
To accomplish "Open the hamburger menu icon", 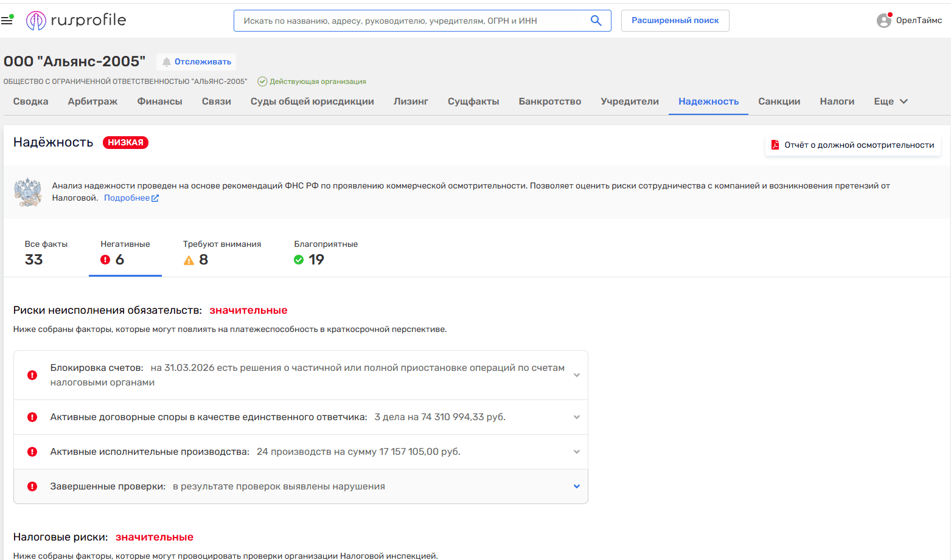I will (x=7, y=21).
